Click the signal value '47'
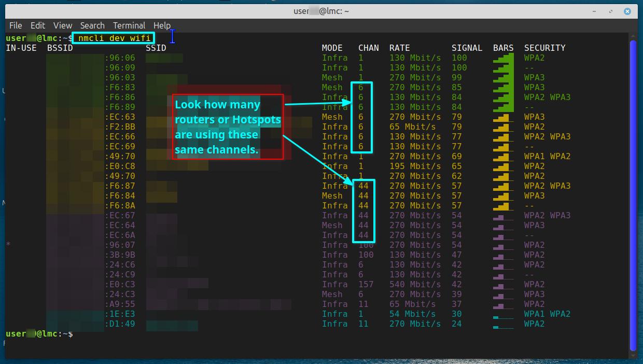 coord(457,255)
